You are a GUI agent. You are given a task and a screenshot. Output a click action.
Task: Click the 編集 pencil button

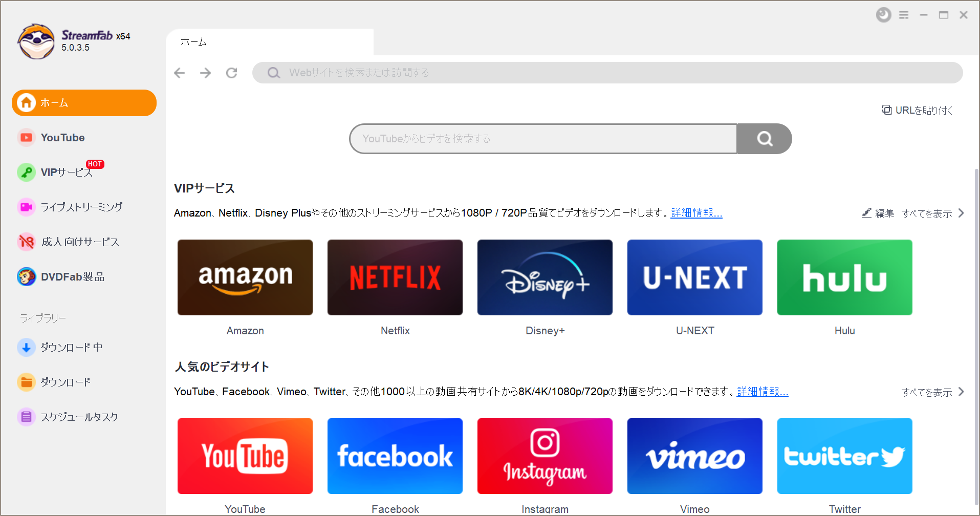point(878,213)
